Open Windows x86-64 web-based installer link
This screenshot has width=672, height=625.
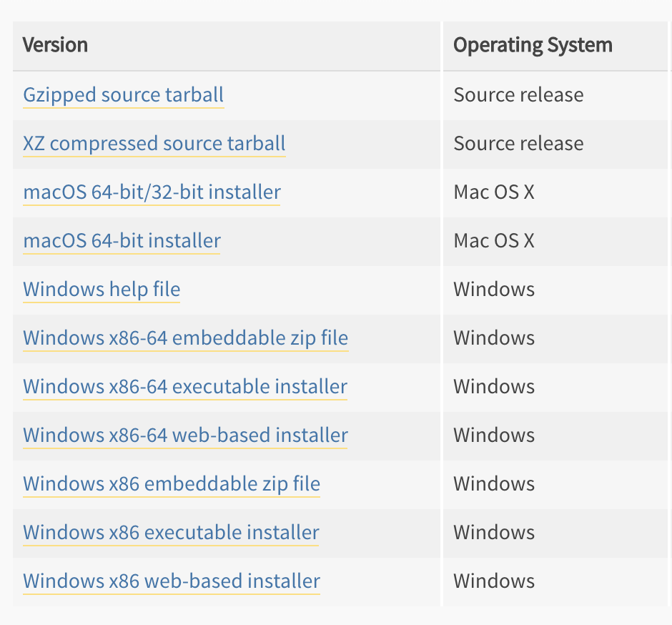(185, 435)
